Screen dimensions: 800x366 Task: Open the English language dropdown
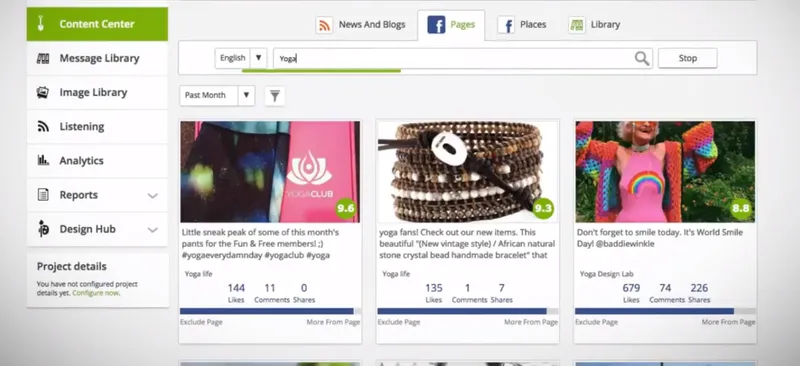click(x=241, y=58)
